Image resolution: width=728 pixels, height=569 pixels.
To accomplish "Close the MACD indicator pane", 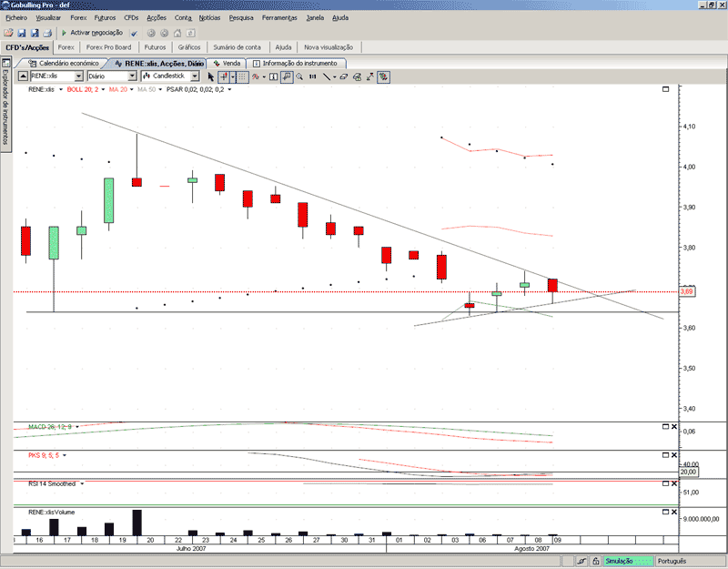I will coord(674,426).
